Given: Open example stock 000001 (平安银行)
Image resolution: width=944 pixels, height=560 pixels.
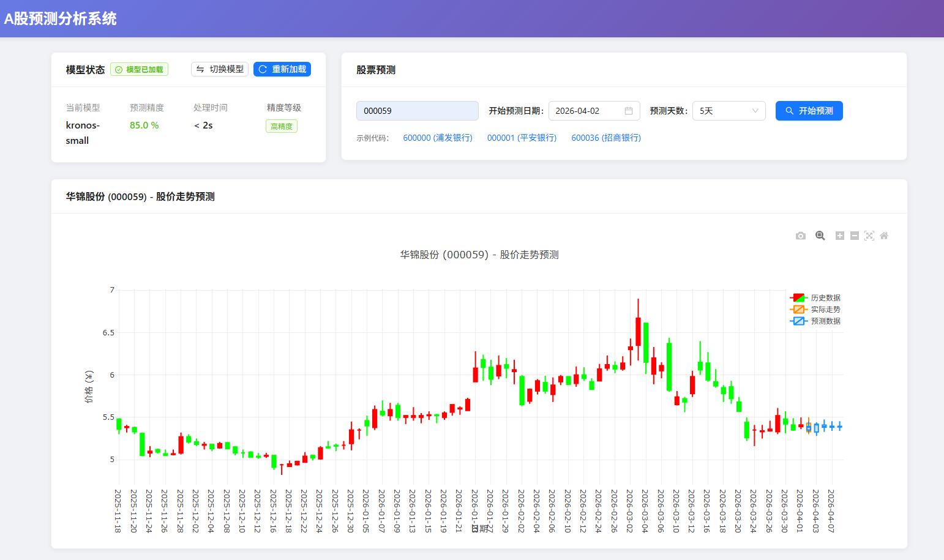Looking at the screenshot, I should [x=522, y=138].
